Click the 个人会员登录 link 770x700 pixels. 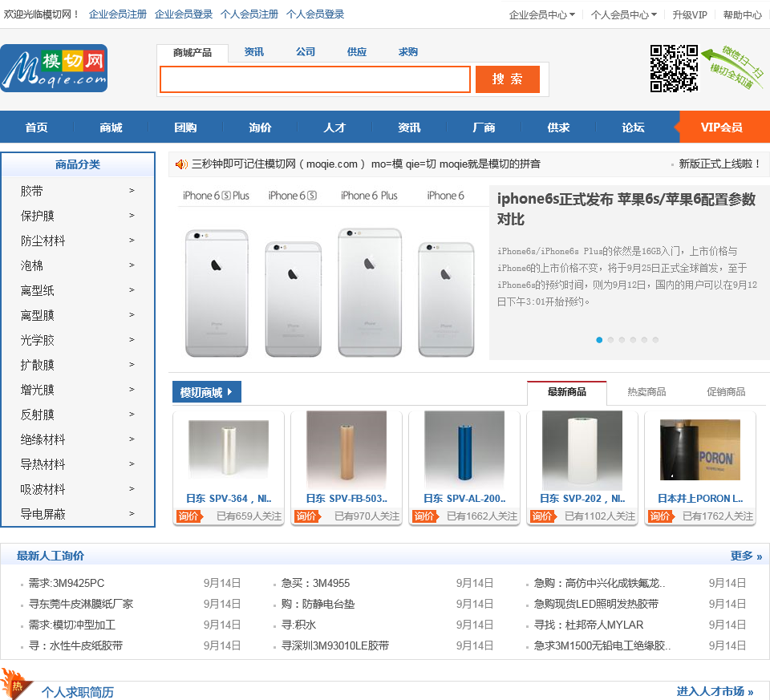[315, 14]
